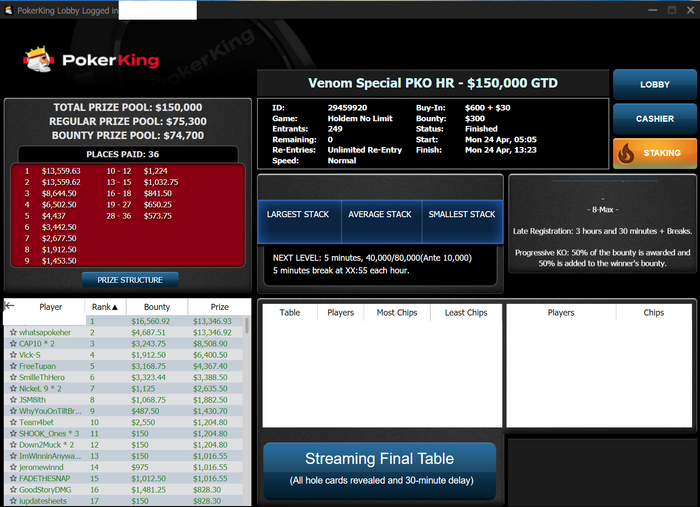Click the Chips column header in players panel
This screenshot has width=700, height=507.
tap(654, 313)
